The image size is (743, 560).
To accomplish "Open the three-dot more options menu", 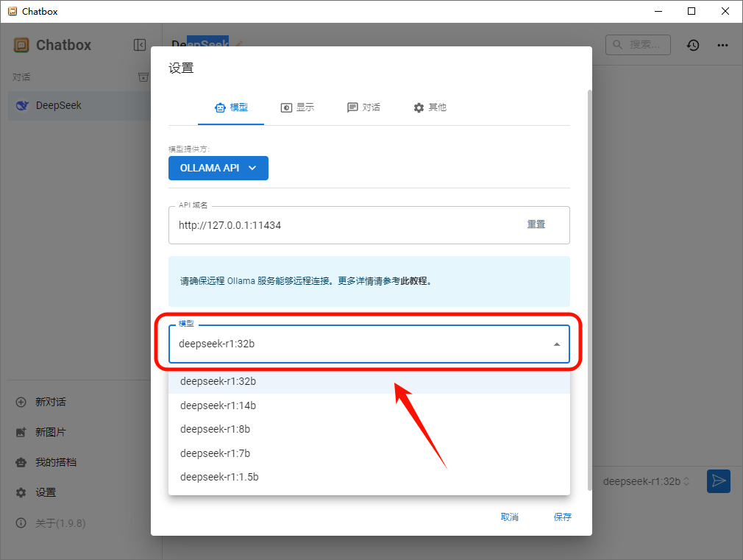I will click(723, 45).
